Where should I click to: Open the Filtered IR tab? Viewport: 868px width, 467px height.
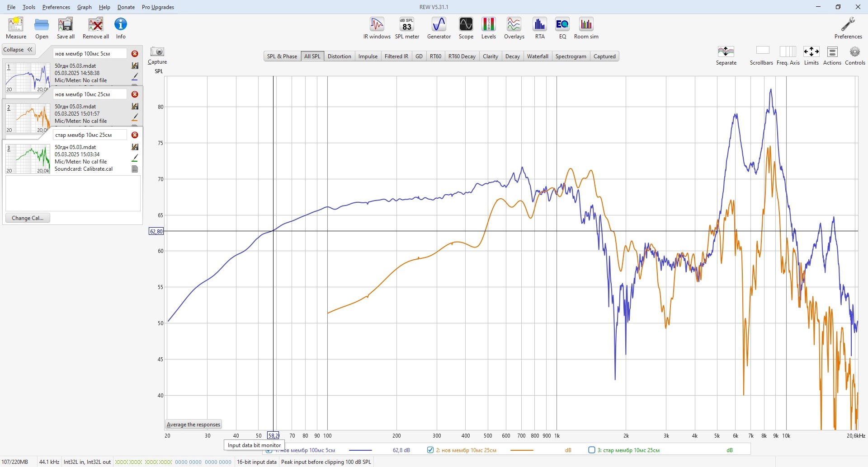point(396,56)
